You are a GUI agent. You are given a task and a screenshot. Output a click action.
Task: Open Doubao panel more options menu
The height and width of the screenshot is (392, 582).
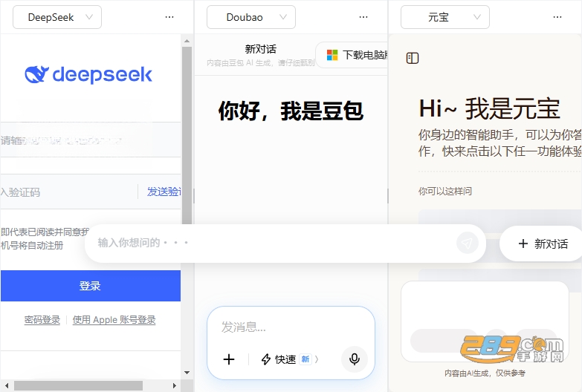pyautogui.click(x=363, y=17)
